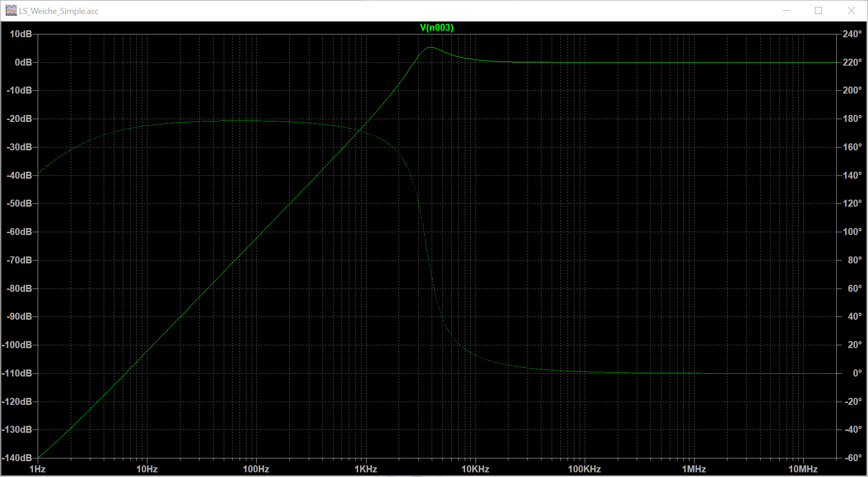Maximize the waveform plot window

pos(819,11)
